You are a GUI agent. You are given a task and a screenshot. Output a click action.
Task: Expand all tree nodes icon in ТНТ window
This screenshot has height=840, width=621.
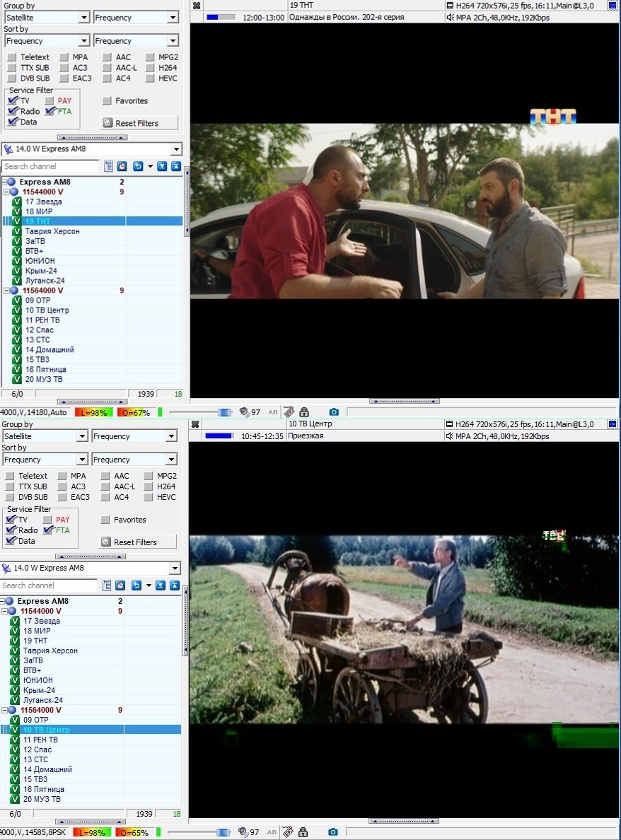click(x=162, y=166)
